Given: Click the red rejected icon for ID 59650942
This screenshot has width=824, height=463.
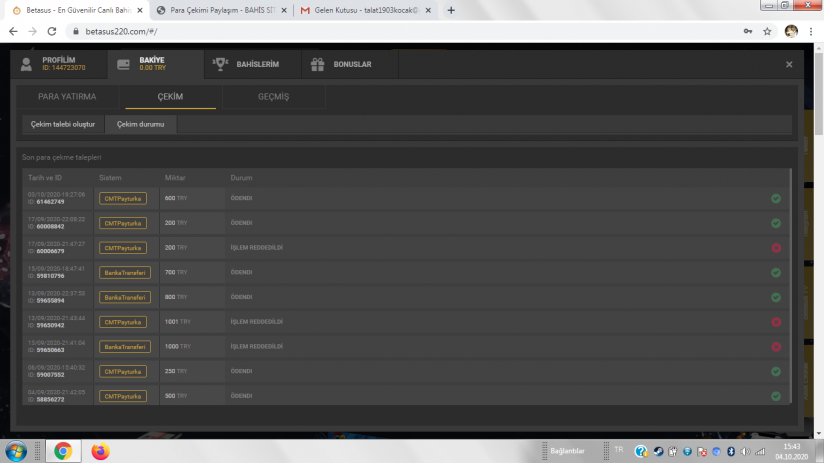Looking at the screenshot, I should [776, 322].
